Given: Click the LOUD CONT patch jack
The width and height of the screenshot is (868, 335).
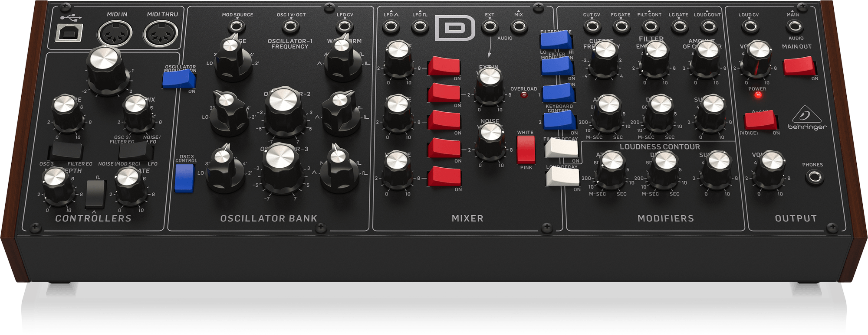Looking at the screenshot, I should pyautogui.click(x=708, y=27).
